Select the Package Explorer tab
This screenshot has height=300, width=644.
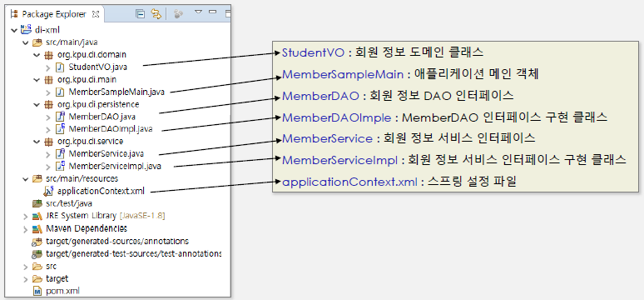54,14
